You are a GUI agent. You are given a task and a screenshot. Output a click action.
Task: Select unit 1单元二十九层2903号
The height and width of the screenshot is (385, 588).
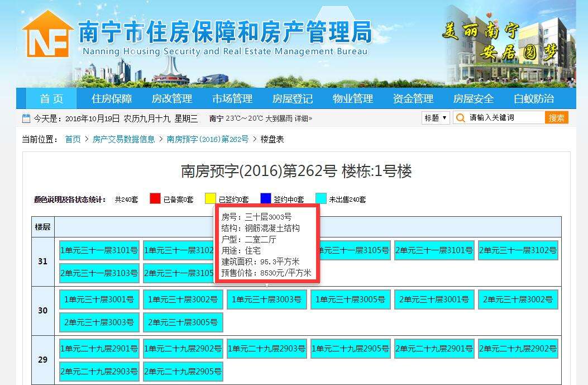(x=266, y=349)
